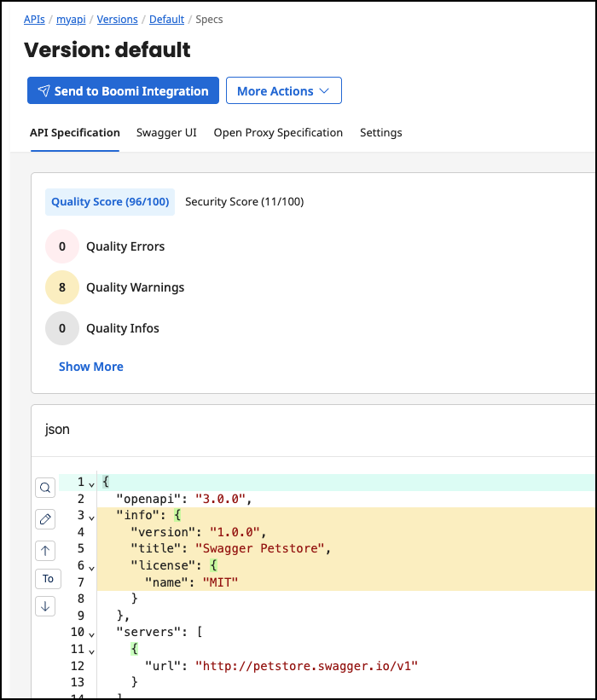Click the down arrow navigation icon

click(46, 606)
